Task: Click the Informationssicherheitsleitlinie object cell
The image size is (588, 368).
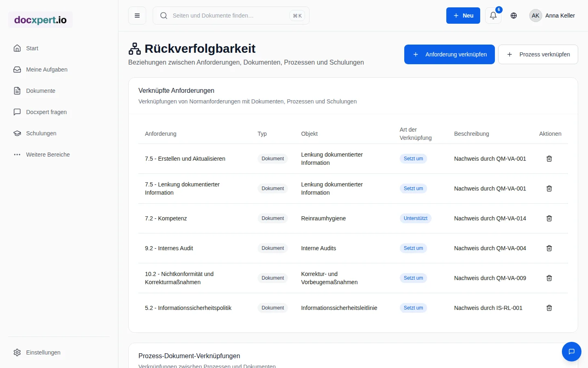Action: point(339,308)
